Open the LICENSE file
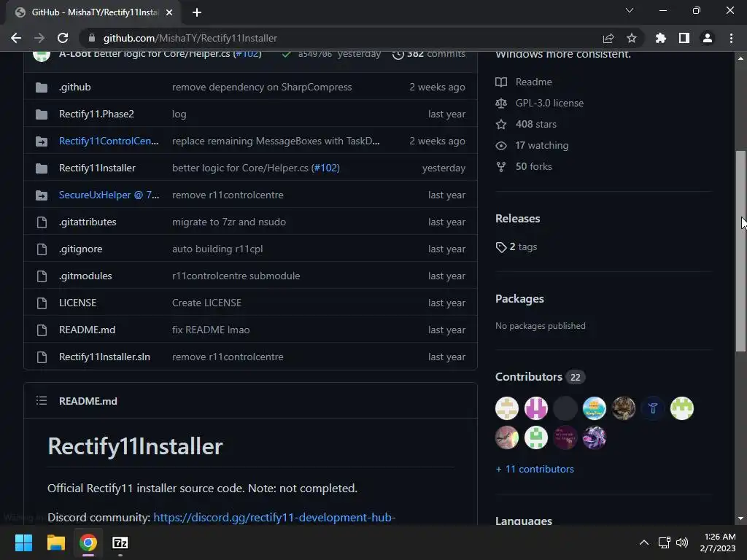The width and height of the screenshot is (747, 560). point(77,303)
